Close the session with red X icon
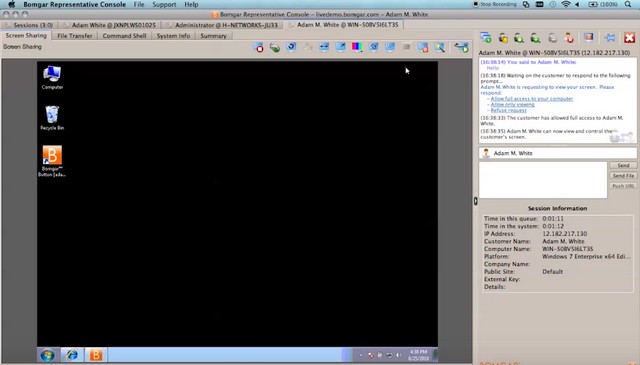640x365 pixels. click(629, 38)
